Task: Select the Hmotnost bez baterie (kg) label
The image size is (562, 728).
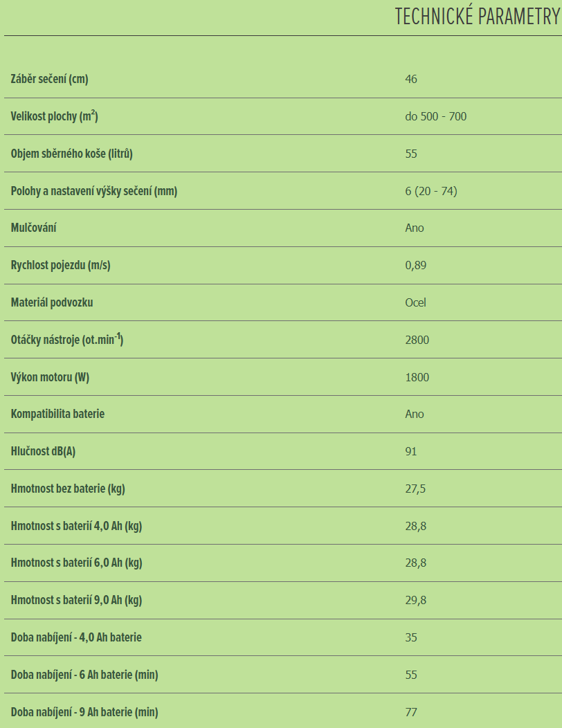Action: click(68, 489)
